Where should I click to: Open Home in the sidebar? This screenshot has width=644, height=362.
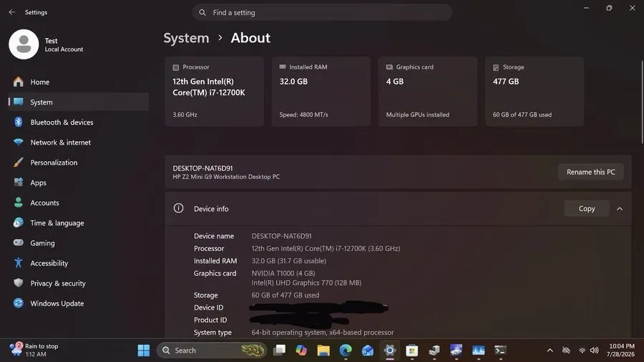point(79,82)
